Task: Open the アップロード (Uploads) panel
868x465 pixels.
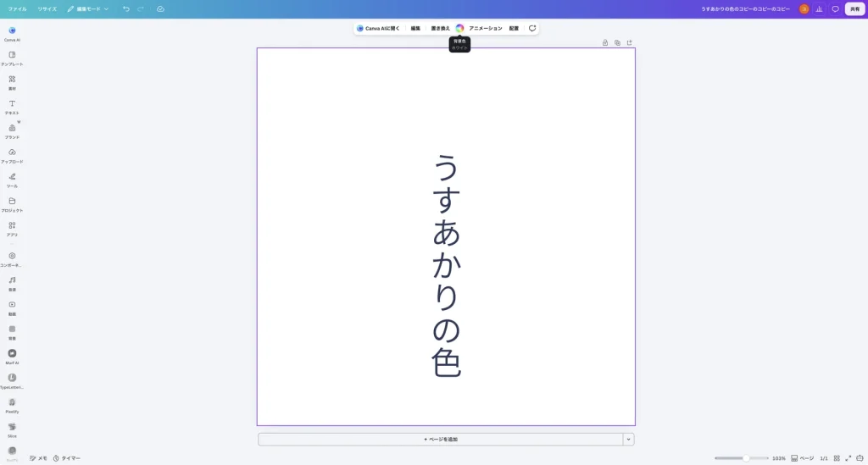Action: click(x=12, y=155)
